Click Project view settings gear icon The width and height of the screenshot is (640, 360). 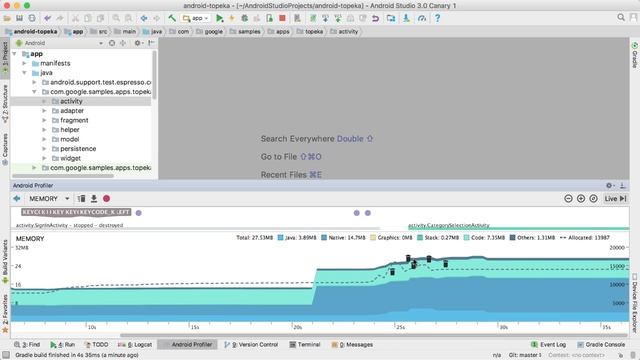[x=138, y=43]
